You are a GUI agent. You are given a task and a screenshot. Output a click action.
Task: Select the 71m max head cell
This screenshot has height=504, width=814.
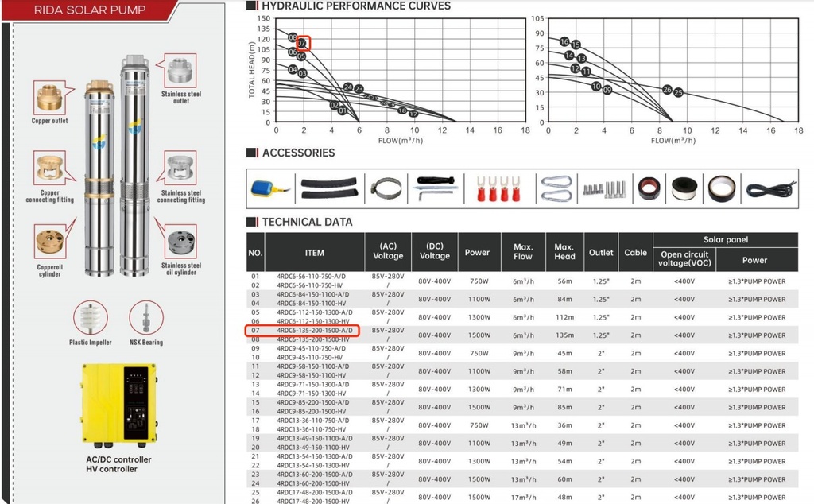tap(565, 390)
